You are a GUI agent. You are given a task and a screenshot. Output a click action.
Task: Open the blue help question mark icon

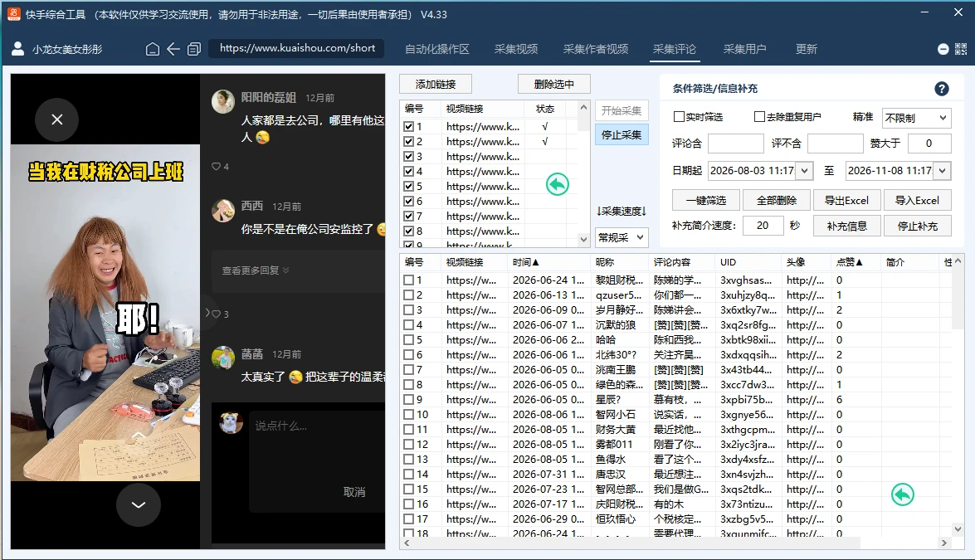942,89
